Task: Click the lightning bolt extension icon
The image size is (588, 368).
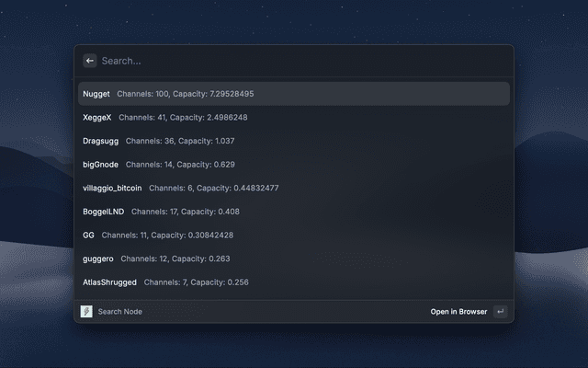Action: pos(86,312)
